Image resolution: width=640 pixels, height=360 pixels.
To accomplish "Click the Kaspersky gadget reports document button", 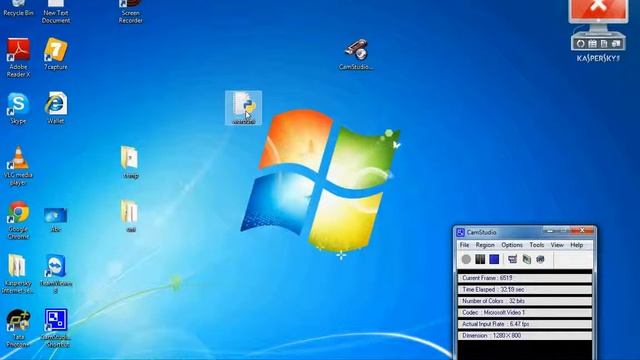I will [x=604, y=44].
